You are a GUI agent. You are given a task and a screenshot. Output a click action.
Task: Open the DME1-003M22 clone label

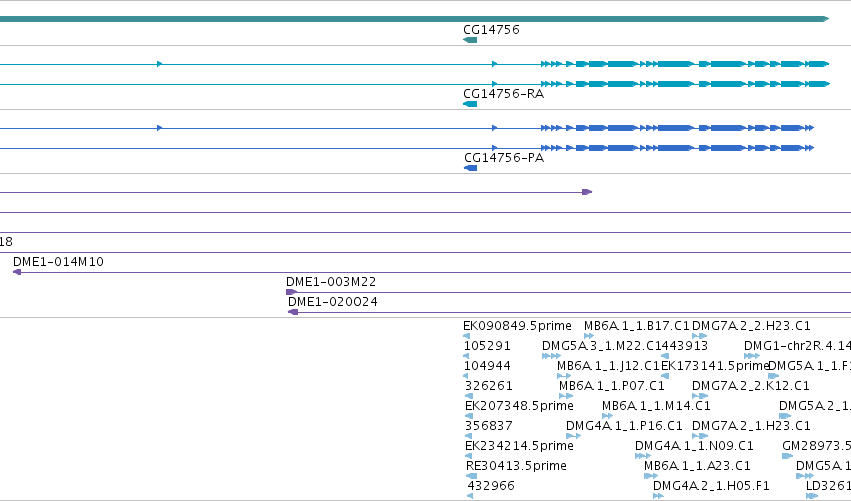331,282
